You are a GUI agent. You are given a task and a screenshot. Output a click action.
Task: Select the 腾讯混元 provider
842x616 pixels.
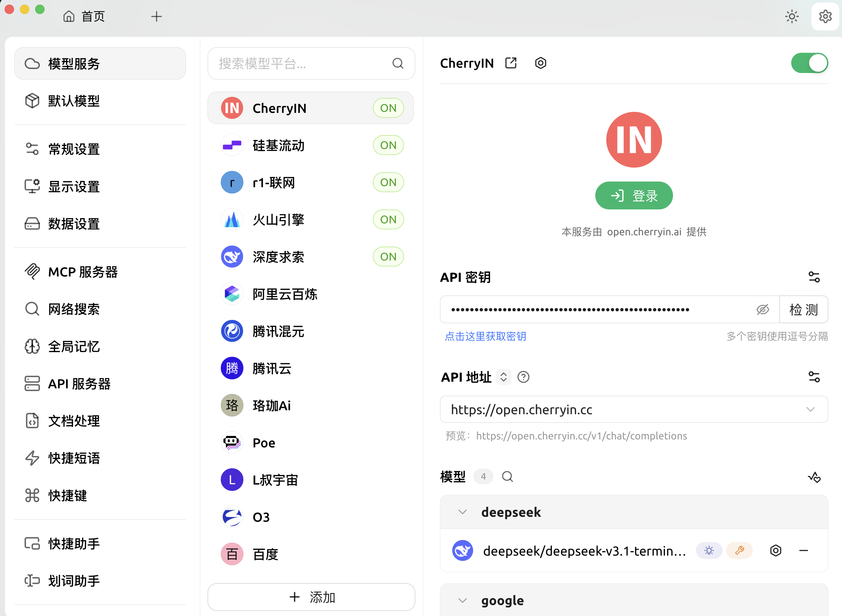coord(310,331)
